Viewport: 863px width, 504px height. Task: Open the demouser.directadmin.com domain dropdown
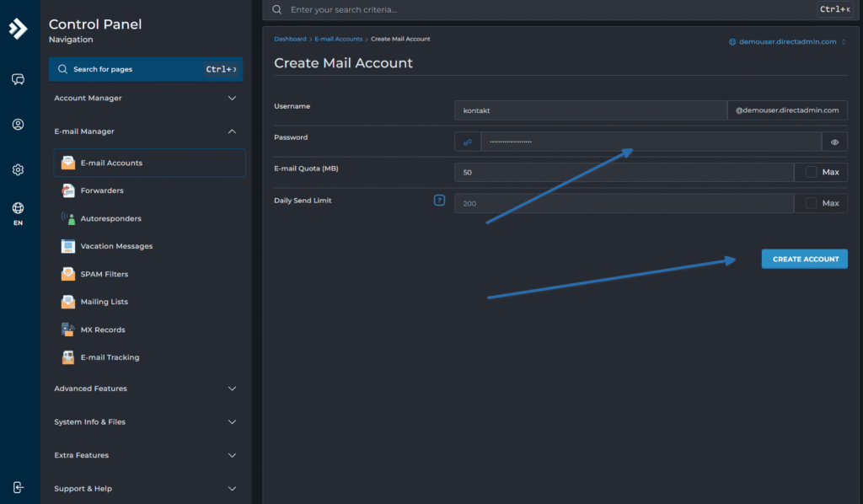(x=787, y=41)
